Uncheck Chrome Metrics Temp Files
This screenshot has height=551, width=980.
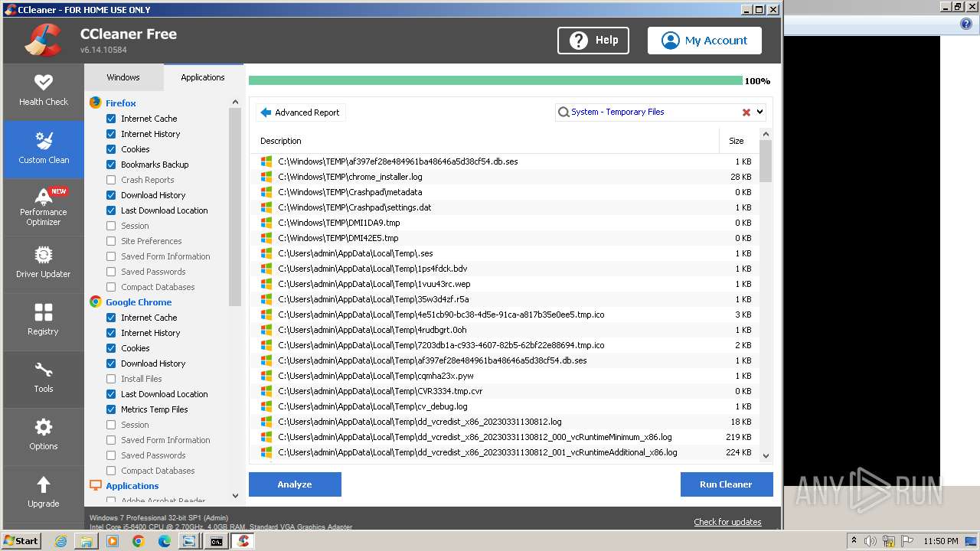point(111,409)
